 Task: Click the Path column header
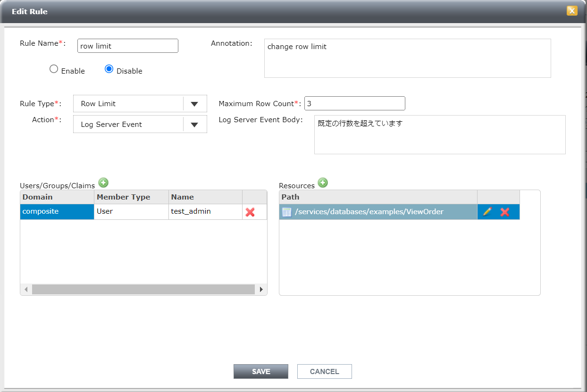(x=378, y=197)
